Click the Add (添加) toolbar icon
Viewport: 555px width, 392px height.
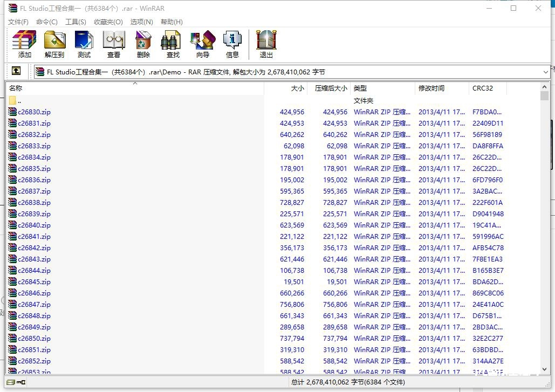(24, 44)
